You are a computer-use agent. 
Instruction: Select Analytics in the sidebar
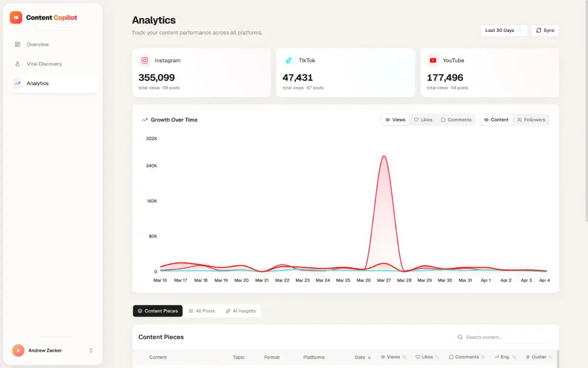pos(38,83)
